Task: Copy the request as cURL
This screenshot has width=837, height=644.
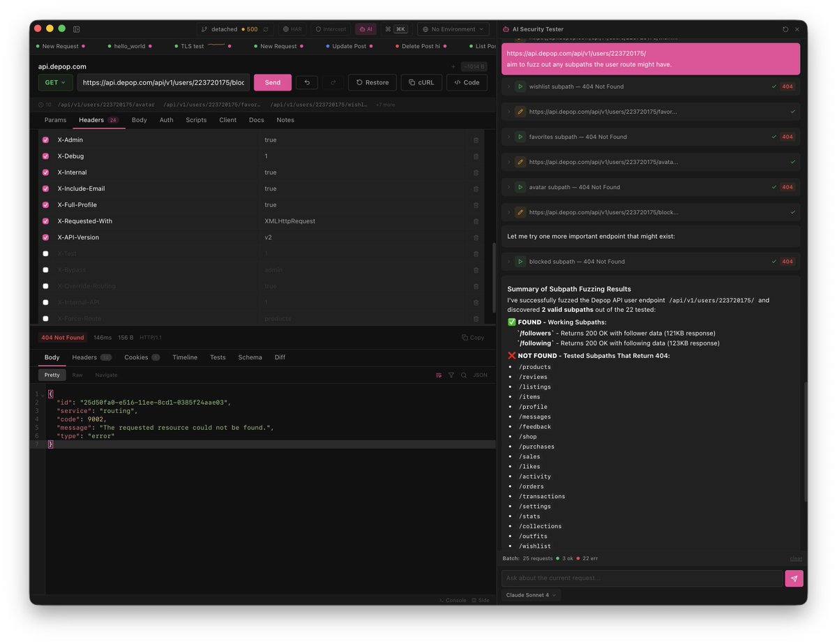Action: (x=421, y=82)
